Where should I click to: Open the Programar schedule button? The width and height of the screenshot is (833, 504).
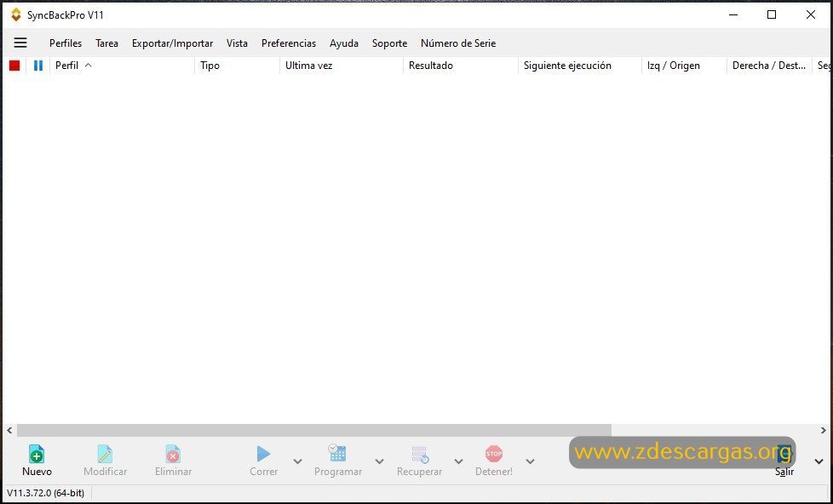click(338, 461)
